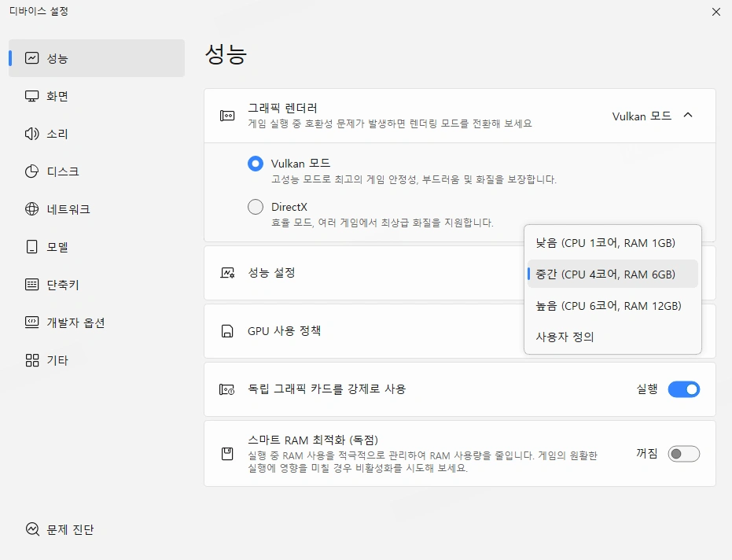Click the 스마트 RAM 최적화 (독점) title
Image resolution: width=732 pixels, height=560 pixels.
pos(313,440)
